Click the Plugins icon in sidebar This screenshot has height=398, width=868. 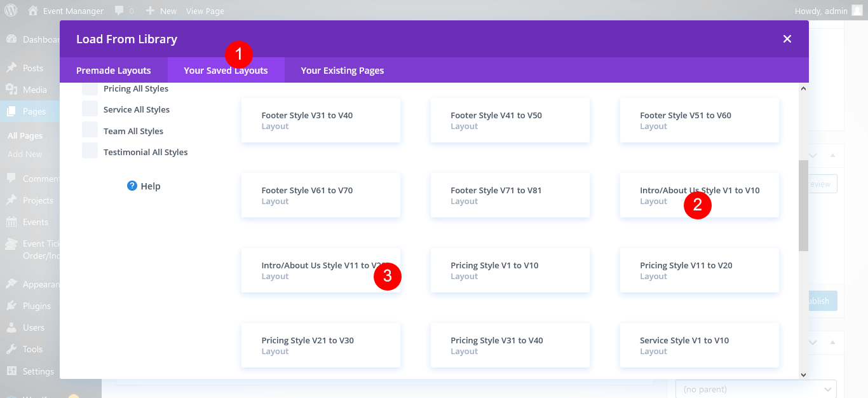pyautogui.click(x=11, y=306)
